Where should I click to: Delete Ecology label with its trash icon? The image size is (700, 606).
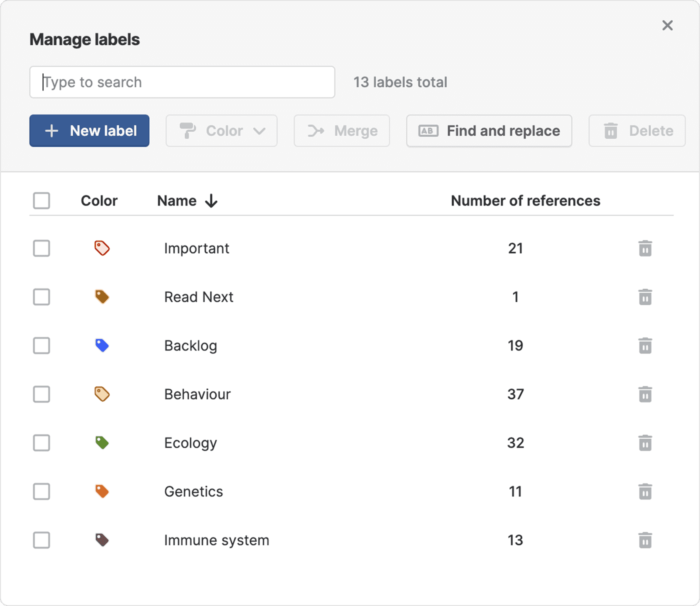[x=645, y=443]
